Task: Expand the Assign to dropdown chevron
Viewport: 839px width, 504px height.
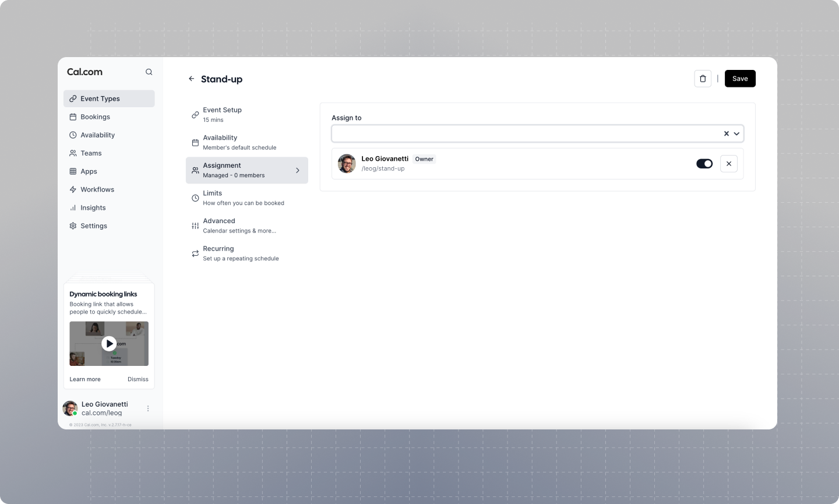Action: [737, 133]
